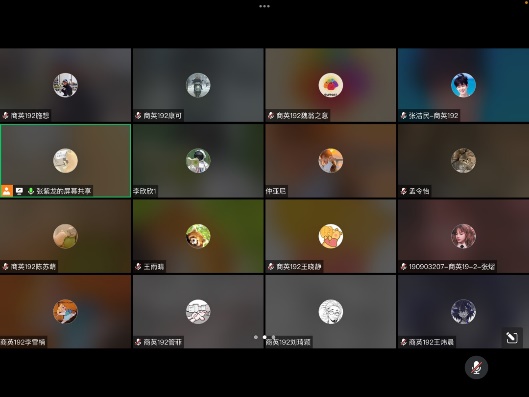Open the black-and-white manga sketch avatar
The height and width of the screenshot is (397, 529).
coord(331,312)
